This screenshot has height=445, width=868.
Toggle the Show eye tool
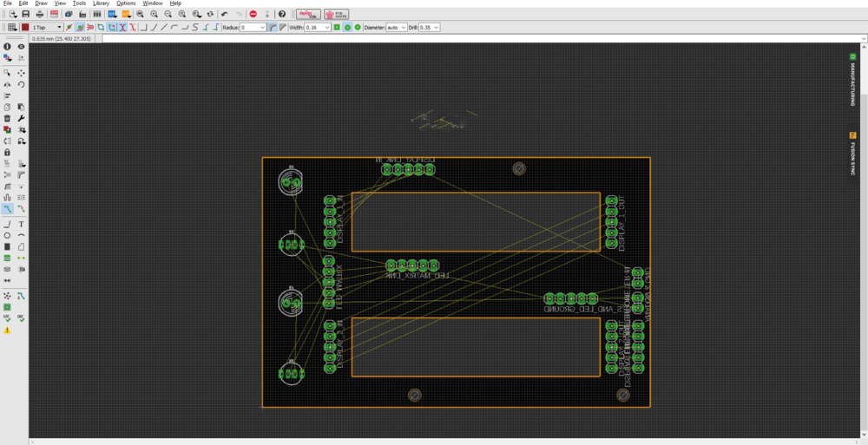pos(21,46)
